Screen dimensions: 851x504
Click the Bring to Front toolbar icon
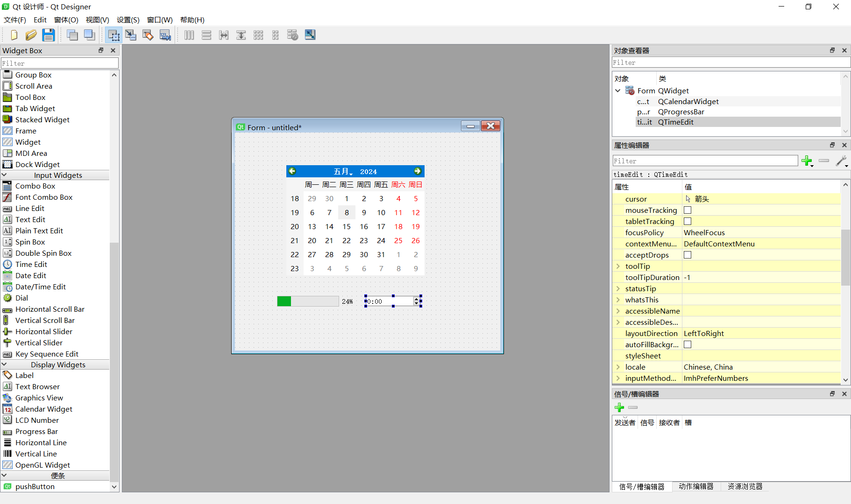90,35
